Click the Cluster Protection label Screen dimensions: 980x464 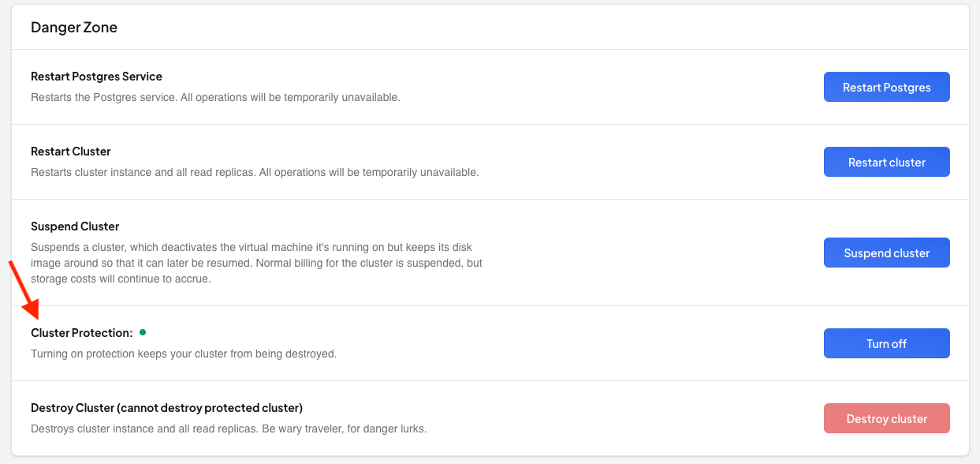point(81,333)
